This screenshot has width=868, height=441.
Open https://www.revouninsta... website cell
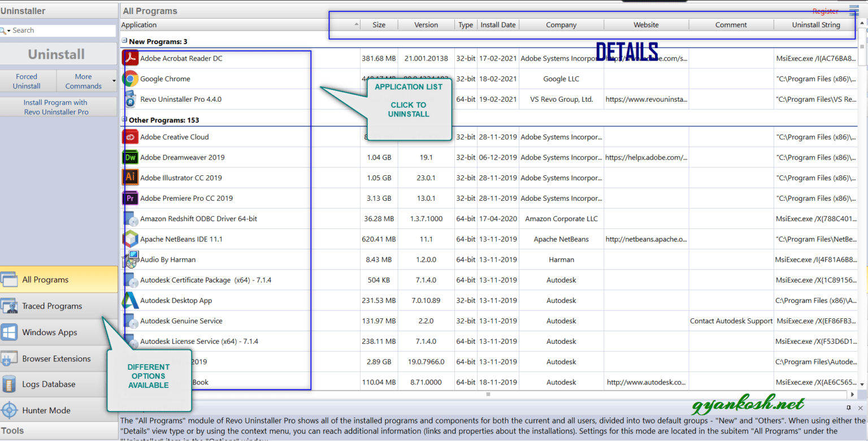646,99
